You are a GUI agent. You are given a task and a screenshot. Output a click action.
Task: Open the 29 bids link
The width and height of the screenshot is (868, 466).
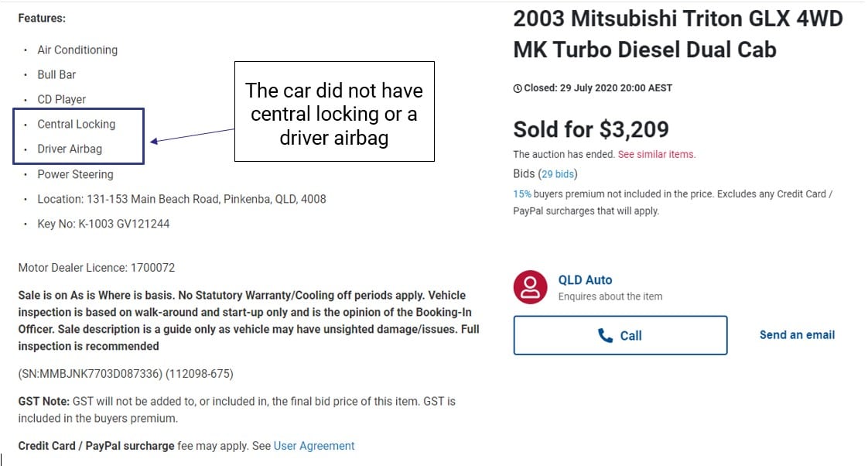pyautogui.click(x=557, y=174)
